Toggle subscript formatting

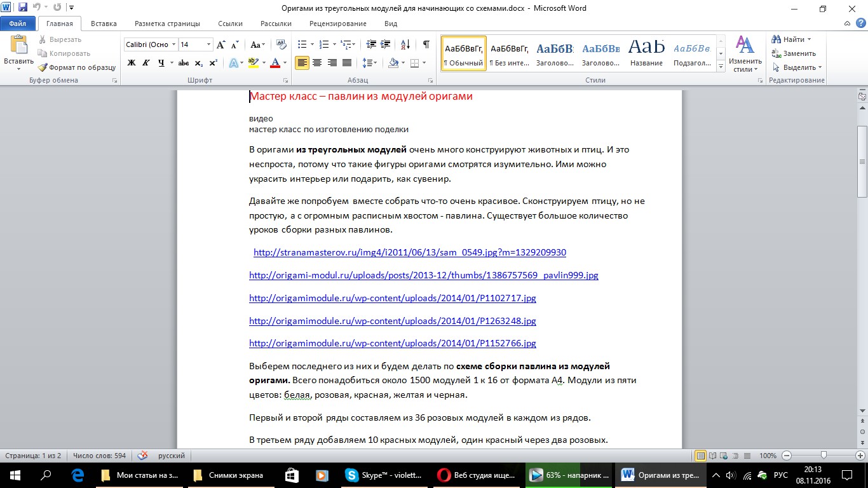pos(199,63)
